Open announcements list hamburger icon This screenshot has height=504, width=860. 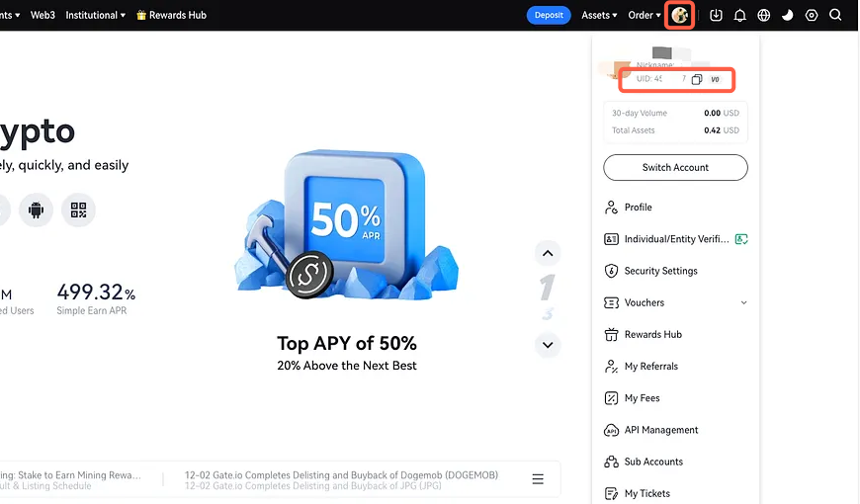(x=538, y=479)
